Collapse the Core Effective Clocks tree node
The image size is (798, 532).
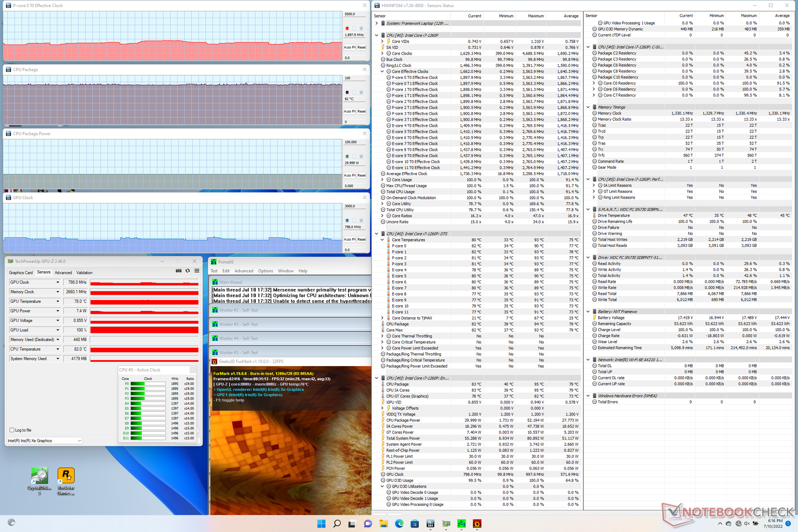pos(383,71)
